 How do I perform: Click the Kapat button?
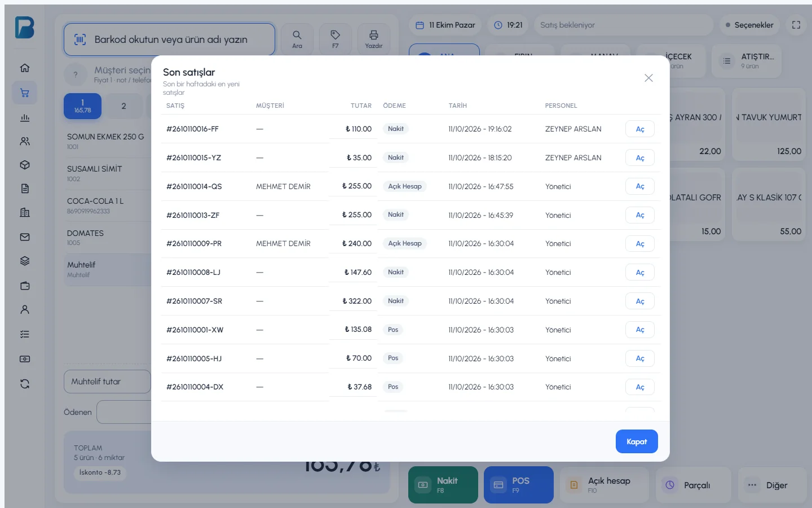click(637, 441)
